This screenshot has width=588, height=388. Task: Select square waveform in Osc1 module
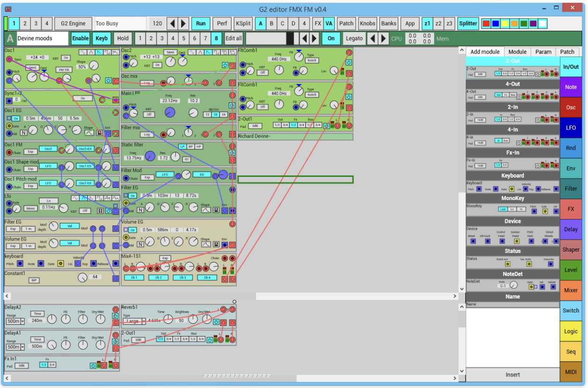click(x=108, y=52)
